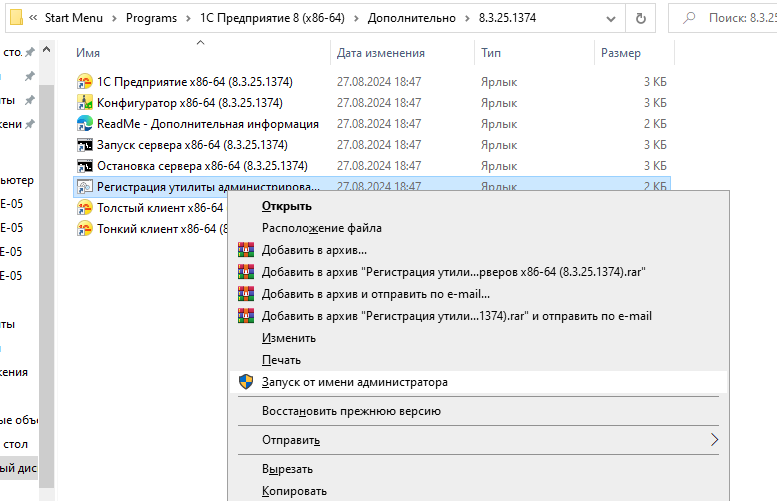This screenshot has width=777, height=501.
Task: Click the 'стол' item in navigation sidebar
Action: (15, 444)
